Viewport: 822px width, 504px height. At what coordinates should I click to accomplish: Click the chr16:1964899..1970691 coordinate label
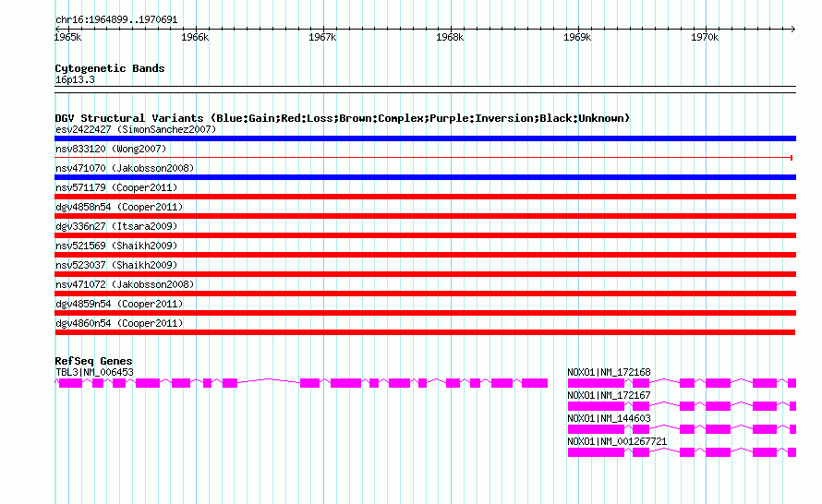pyautogui.click(x=116, y=20)
